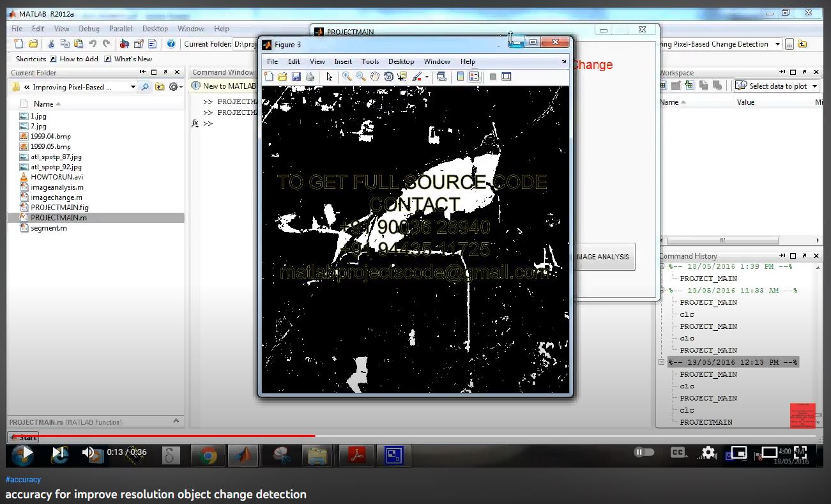Toggle the video autoplay switch
Viewport: 831px width, 504px height.
click(644, 452)
